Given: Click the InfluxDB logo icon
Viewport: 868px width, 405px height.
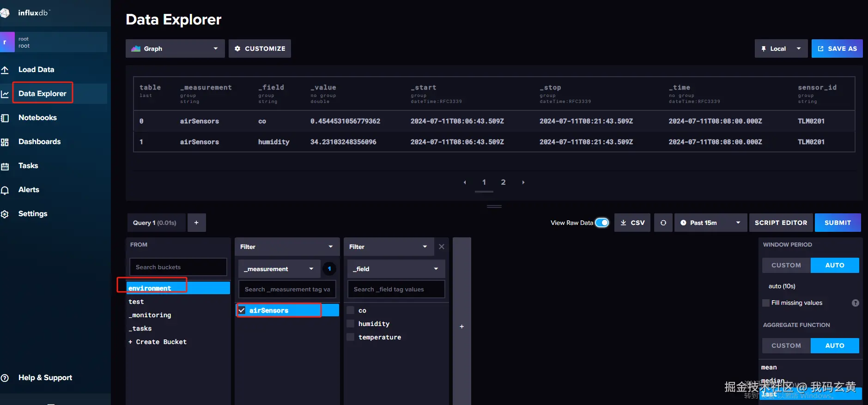Looking at the screenshot, I should coord(5,13).
